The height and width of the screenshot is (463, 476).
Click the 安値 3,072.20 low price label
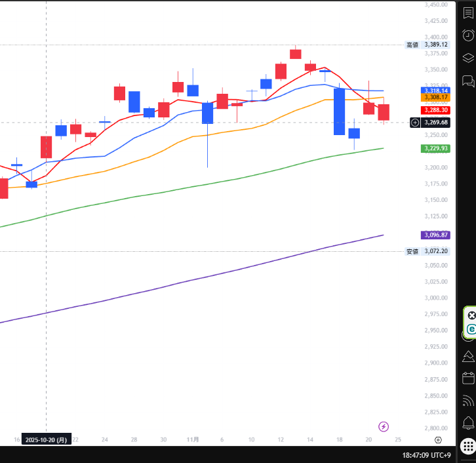[427, 251]
